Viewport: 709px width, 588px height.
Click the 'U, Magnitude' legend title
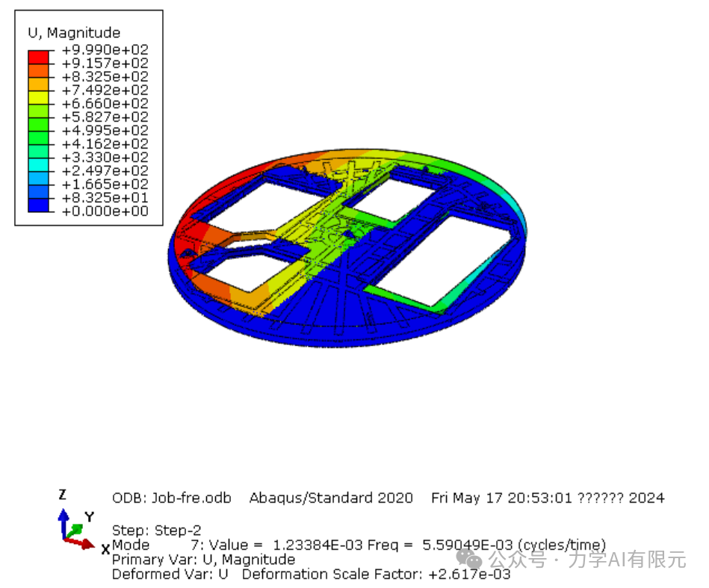pos(74,33)
